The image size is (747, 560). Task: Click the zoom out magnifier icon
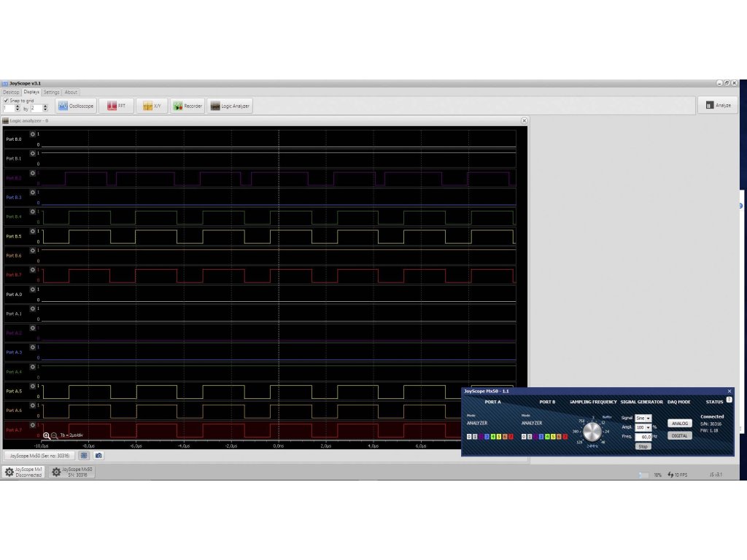coord(55,435)
